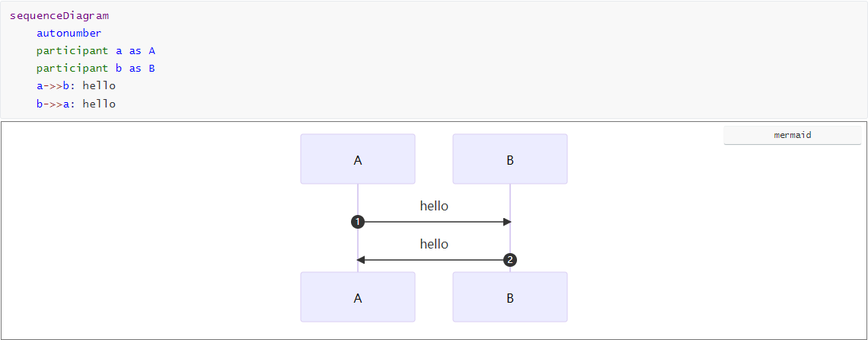Click the sequence number 2 badge
868x340 pixels.
pyautogui.click(x=510, y=260)
